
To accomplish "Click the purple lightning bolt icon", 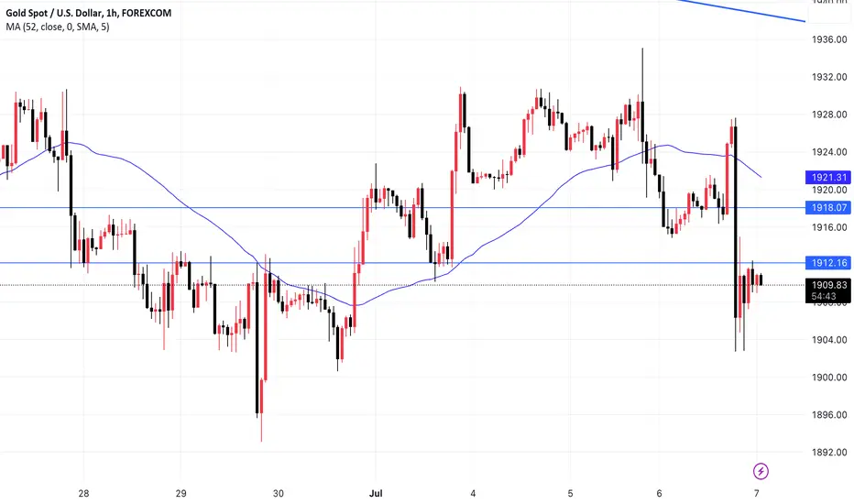I will 761,471.
